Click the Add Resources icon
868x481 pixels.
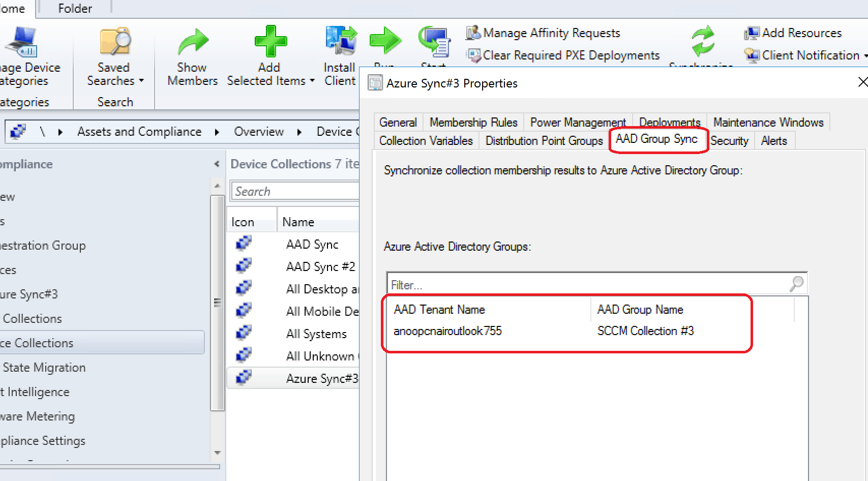click(752, 33)
